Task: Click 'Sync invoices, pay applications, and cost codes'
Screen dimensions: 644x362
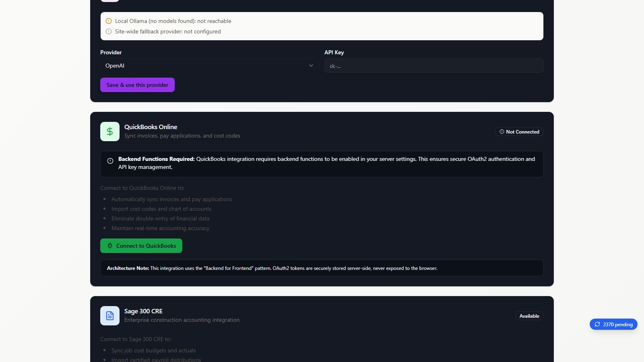Action: 182,136
